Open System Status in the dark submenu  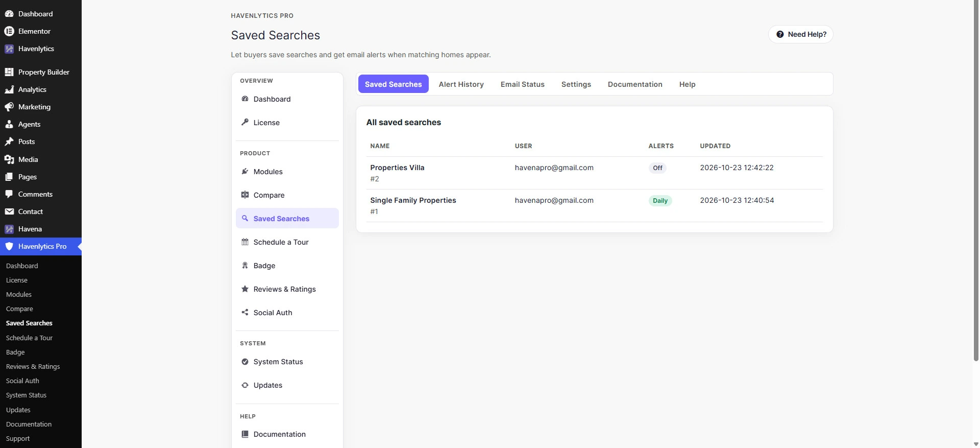coord(26,395)
